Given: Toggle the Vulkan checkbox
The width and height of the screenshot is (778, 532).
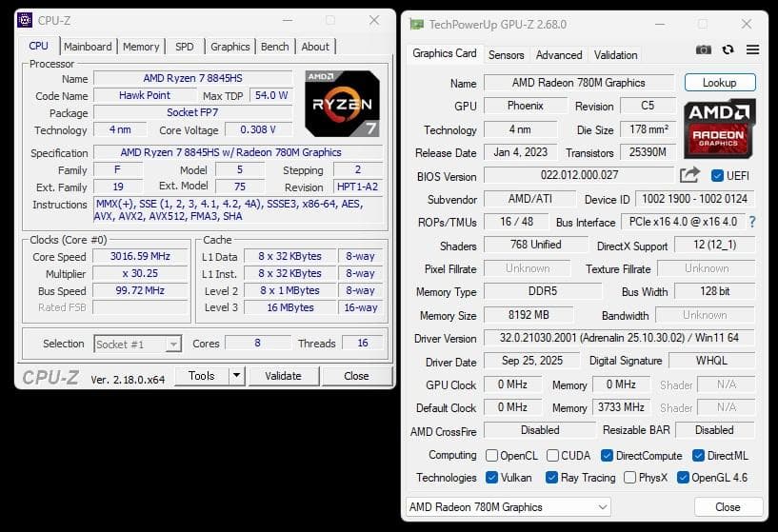Looking at the screenshot, I should [x=491, y=478].
